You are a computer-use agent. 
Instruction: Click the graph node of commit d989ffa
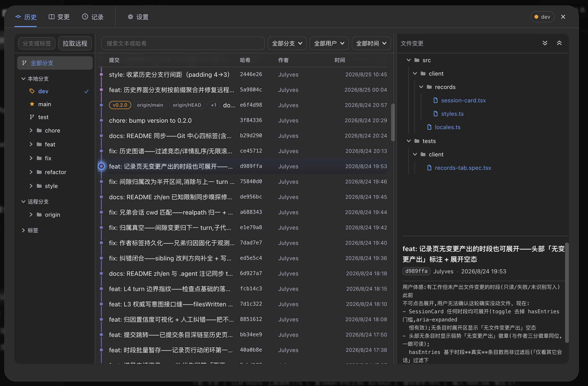[101, 166]
